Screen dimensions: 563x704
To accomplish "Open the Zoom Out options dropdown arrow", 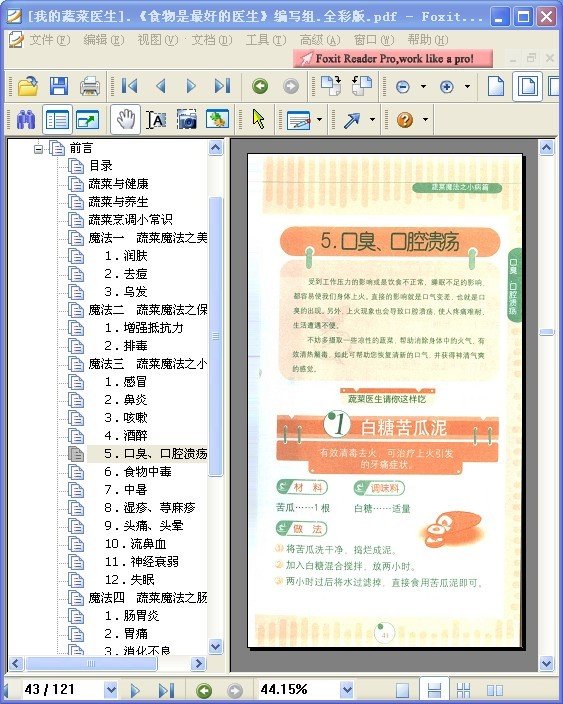I will click(x=423, y=86).
